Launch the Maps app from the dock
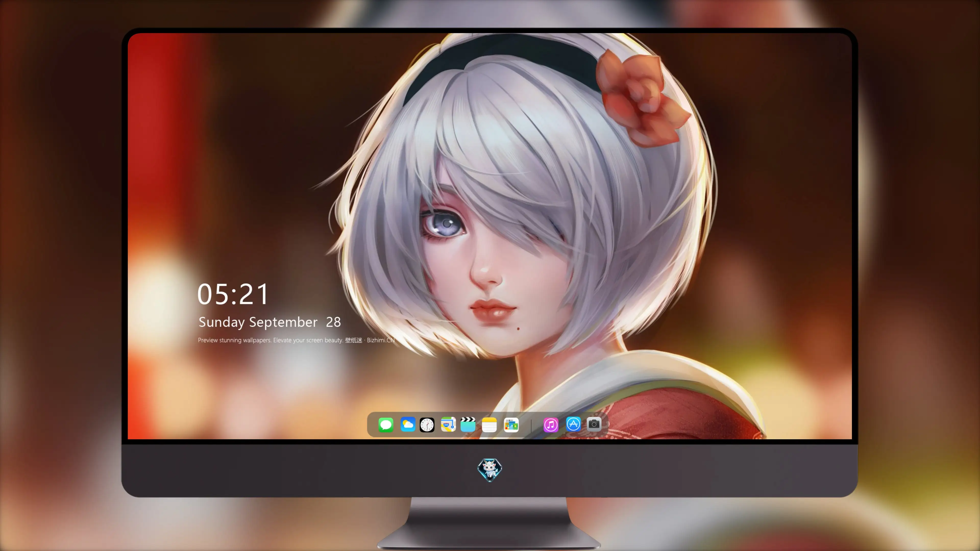980x551 pixels. (x=448, y=424)
